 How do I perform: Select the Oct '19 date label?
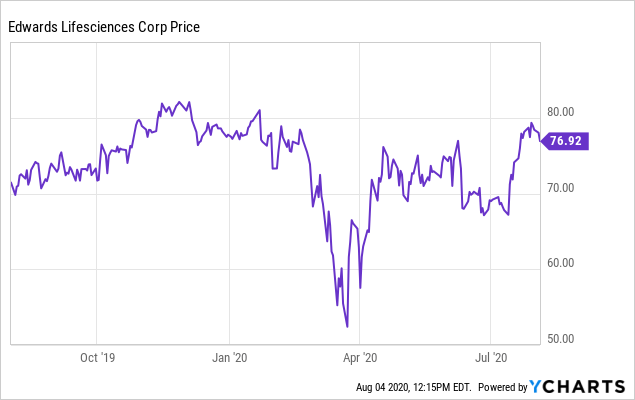click(96, 355)
